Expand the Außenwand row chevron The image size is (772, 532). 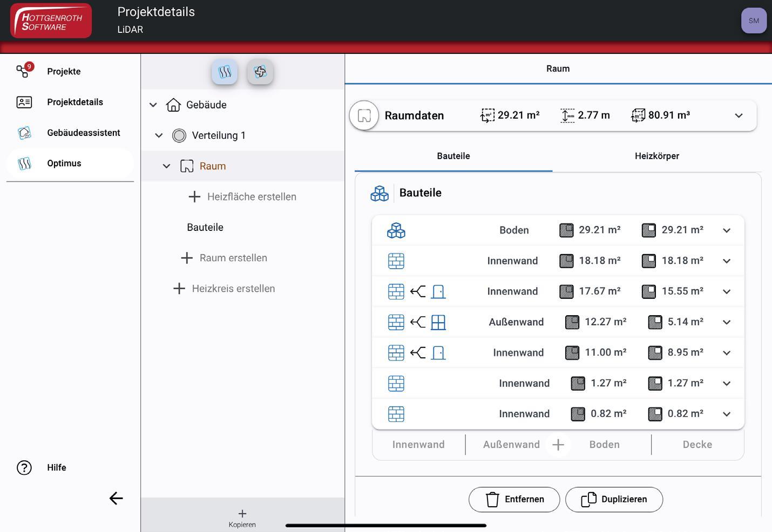tap(727, 322)
